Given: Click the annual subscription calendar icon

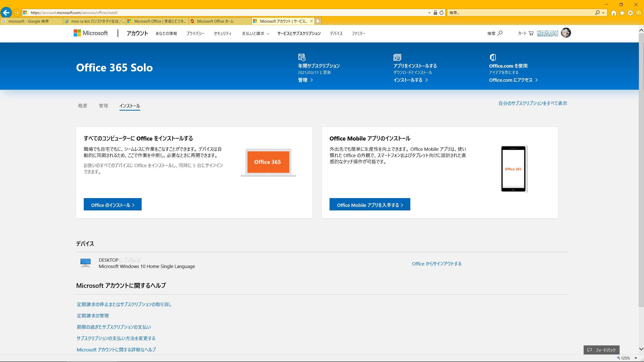Looking at the screenshot, I should [x=302, y=57].
